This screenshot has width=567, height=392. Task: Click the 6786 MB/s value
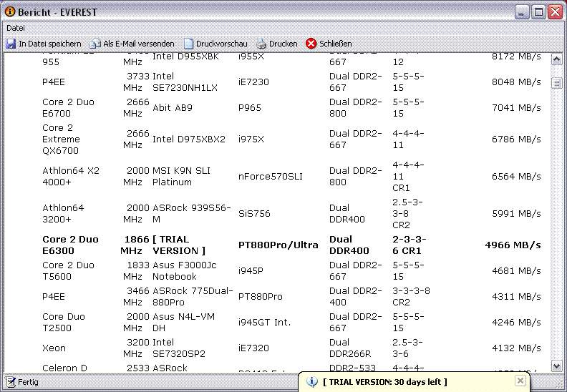(x=516, y=139)
